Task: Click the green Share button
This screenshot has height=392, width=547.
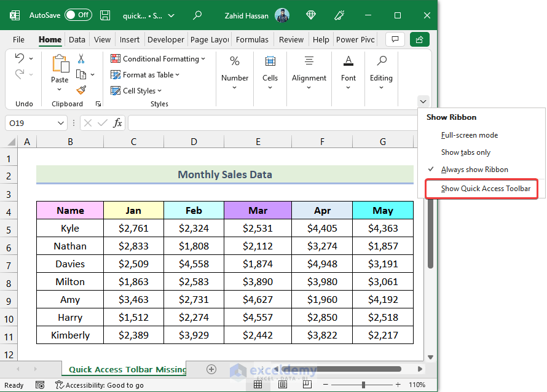Action: point(420,39)
